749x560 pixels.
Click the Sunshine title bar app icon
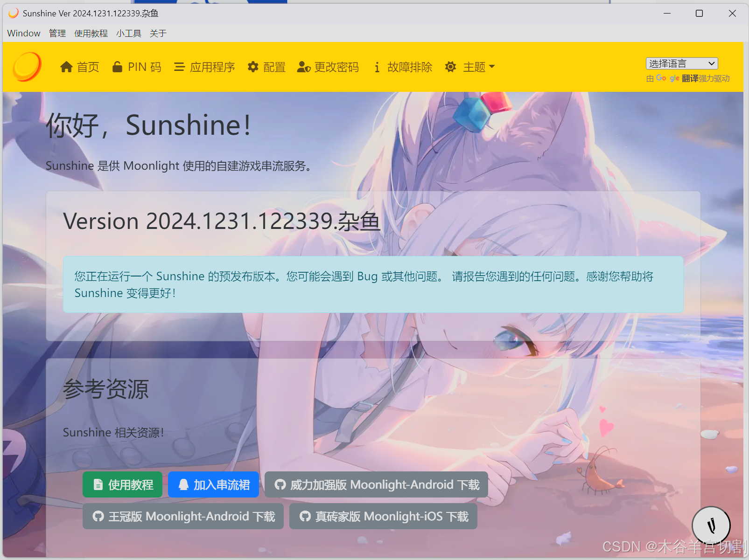(x=14, y=13)
